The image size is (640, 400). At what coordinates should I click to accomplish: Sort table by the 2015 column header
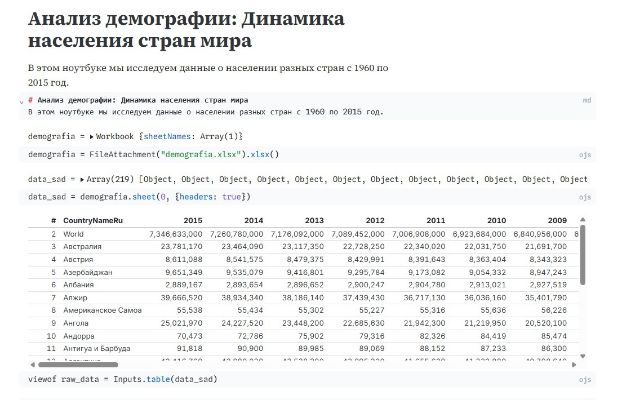193,220
